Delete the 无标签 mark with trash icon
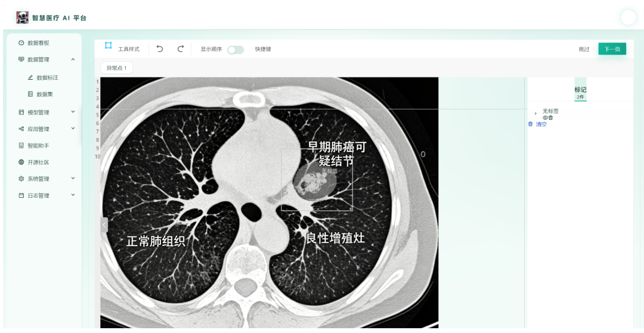 click(550, 118)
